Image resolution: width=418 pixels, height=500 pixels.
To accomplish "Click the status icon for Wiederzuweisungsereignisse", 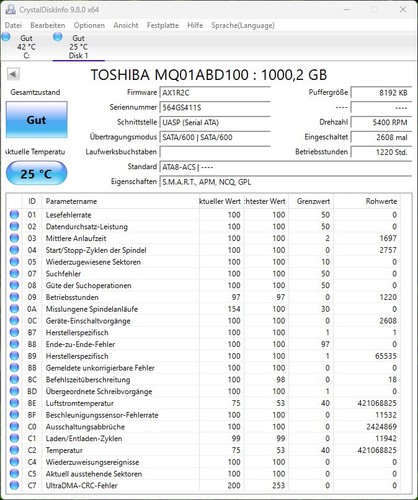I will click(x=14, y=462).
